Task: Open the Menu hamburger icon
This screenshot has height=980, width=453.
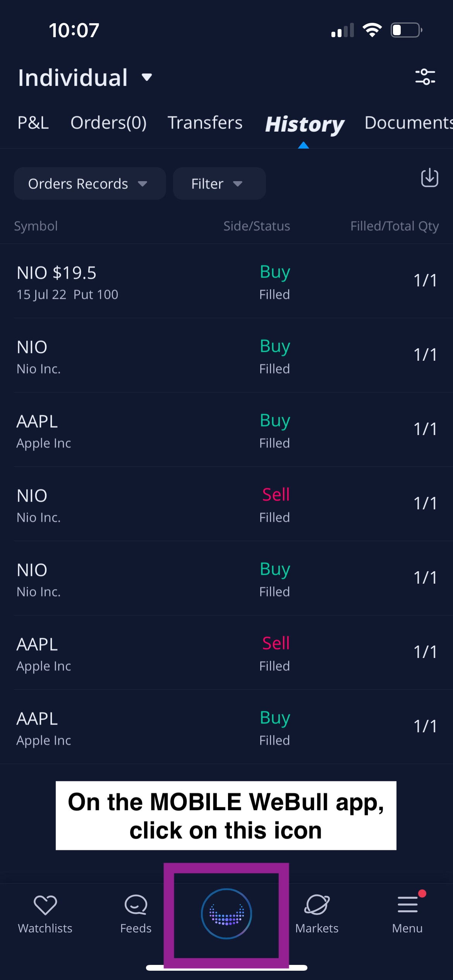Action: pyautogui.click(x=407, y=906)
